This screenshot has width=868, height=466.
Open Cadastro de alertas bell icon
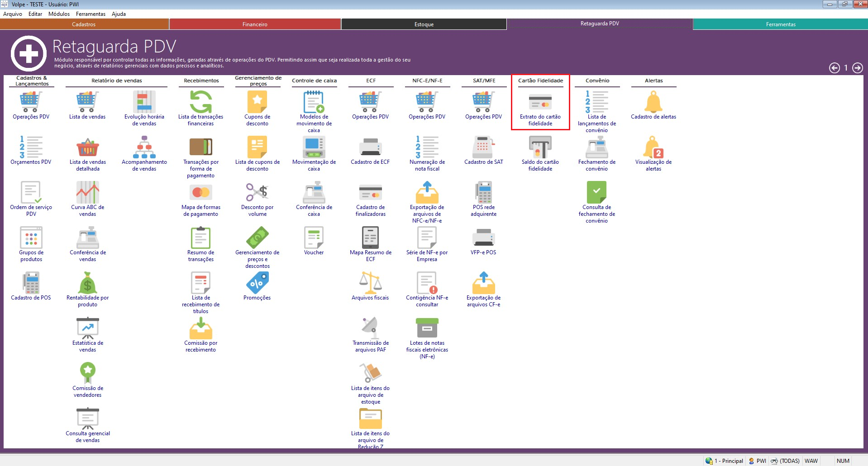tap(653, 103)
